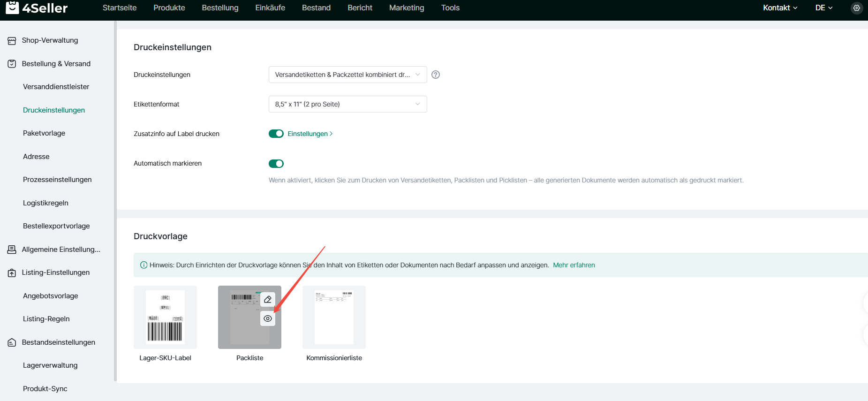
Task: Open Angebotsvorlage in the sidebar
Action: point(51,296)
